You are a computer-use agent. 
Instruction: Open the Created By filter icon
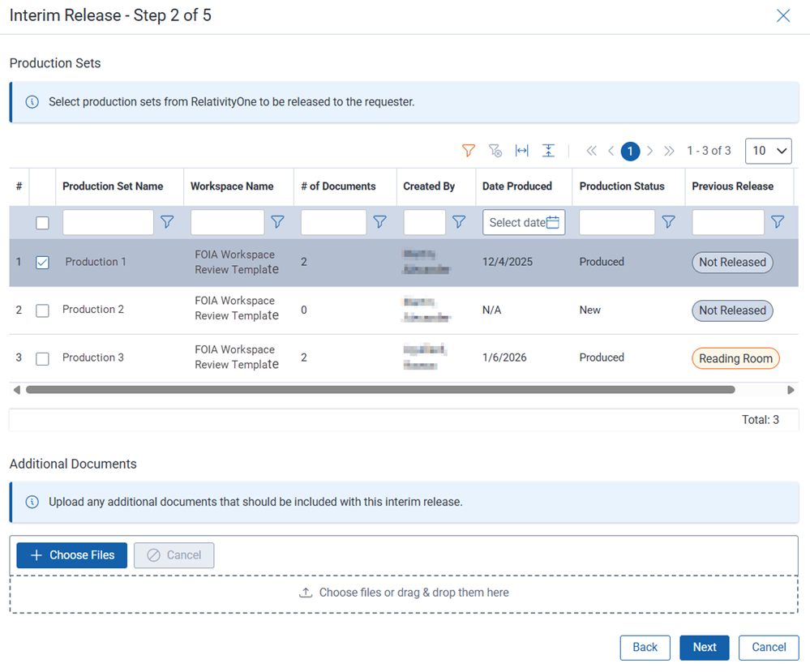[459, 222]
